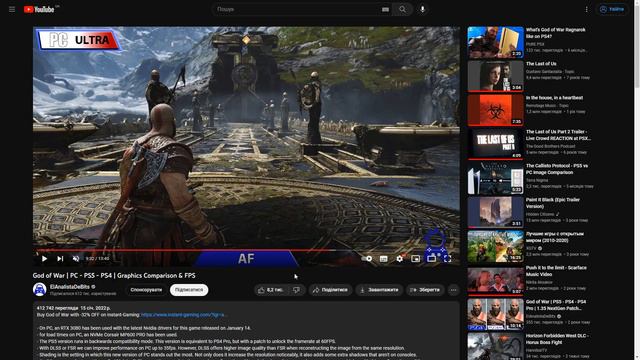Play the video
Image resolution: width=640 pixels, height=360 pixels.
coord(44,258)
